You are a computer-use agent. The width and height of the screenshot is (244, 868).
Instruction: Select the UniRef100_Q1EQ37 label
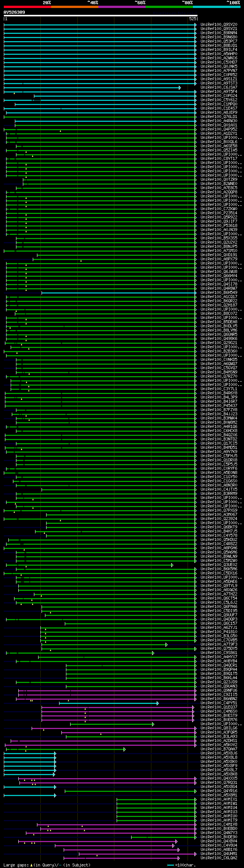point(219,707)
